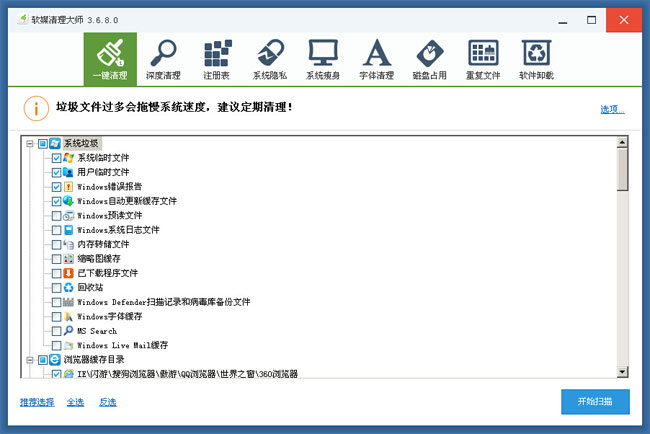650x434 pixels.
Task: Click the MS Search magnifier icon
Action: click(x=68, y=331)
